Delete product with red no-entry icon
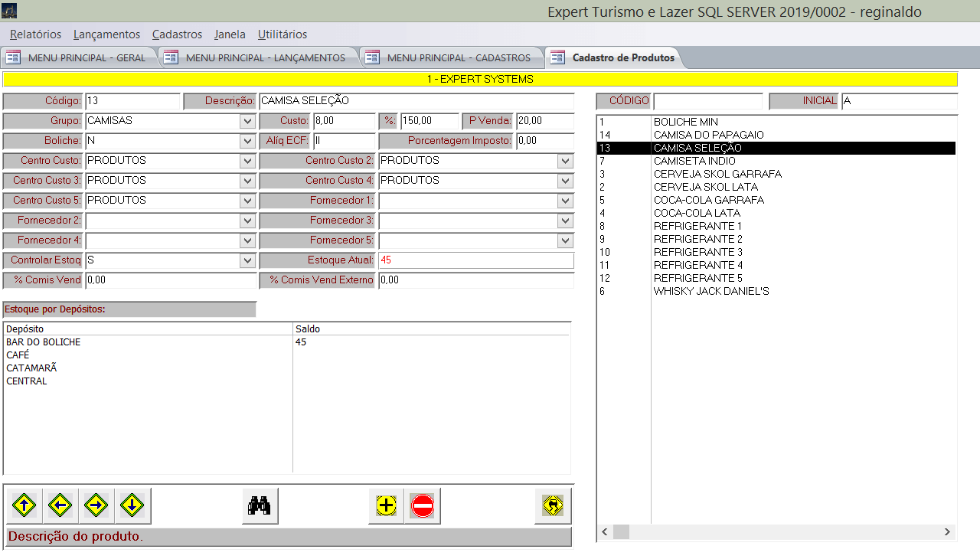 (x=423, y=505)
